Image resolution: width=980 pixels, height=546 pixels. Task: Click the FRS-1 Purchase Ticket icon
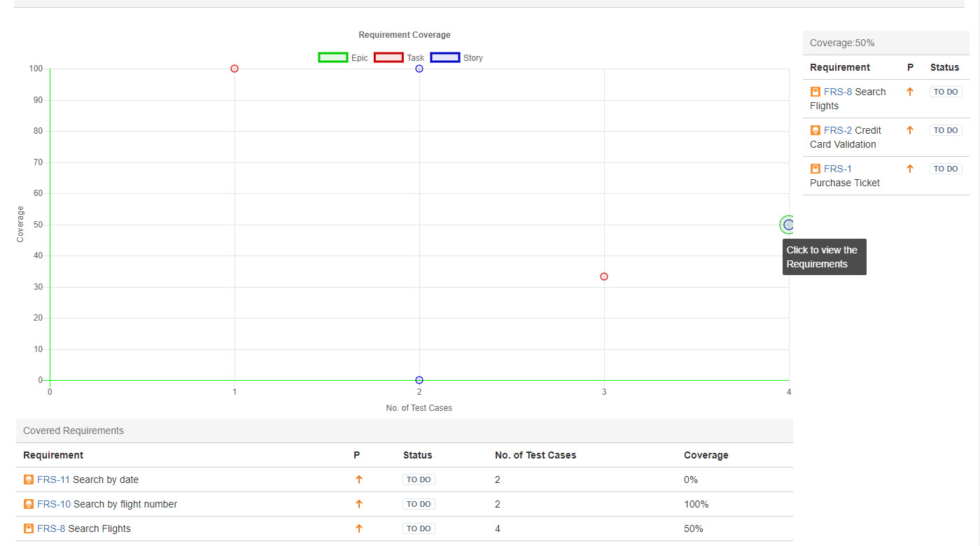815,169
